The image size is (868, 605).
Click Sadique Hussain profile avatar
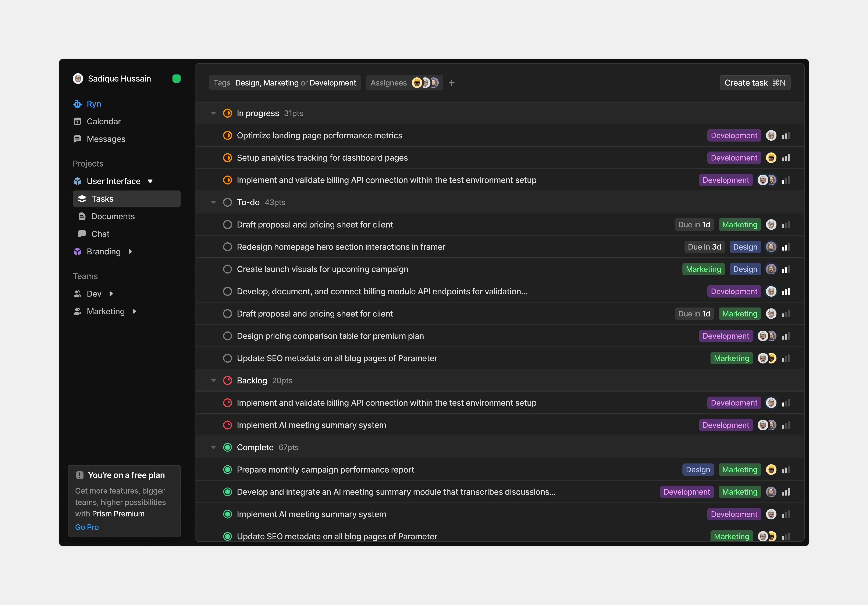point(78,79)
